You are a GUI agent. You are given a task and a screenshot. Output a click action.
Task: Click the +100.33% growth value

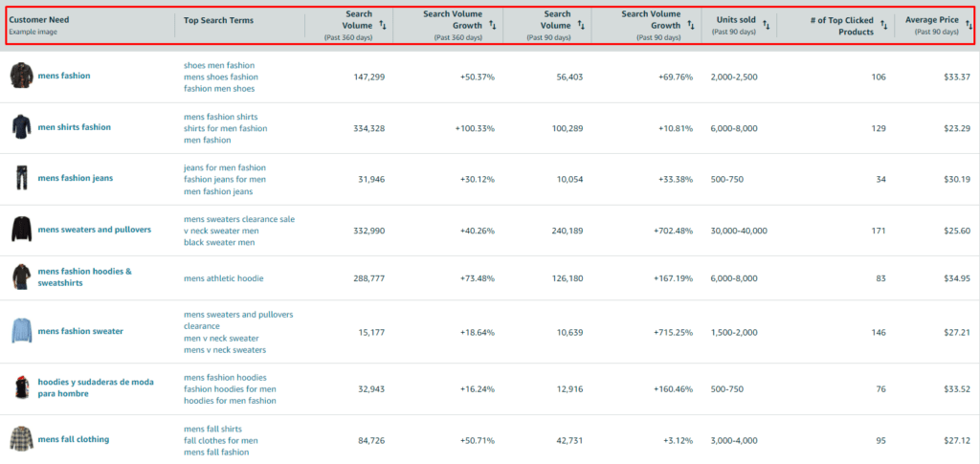point(475,128)
